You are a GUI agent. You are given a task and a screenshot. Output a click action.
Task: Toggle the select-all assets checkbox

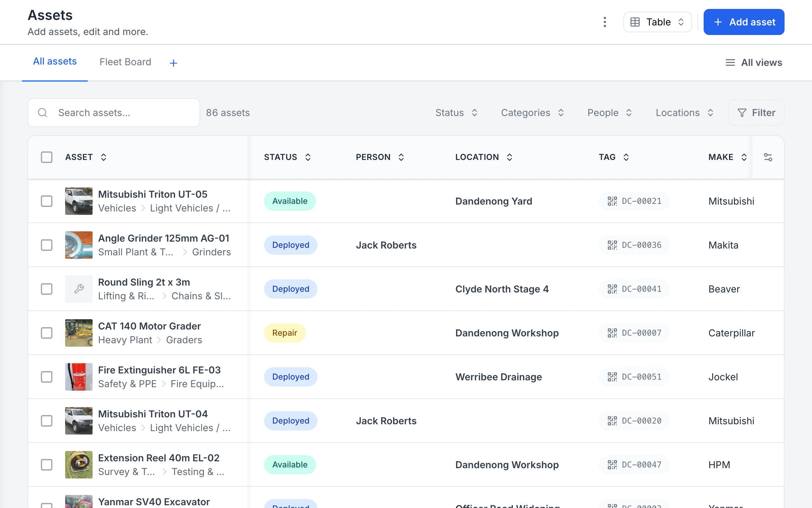[47, 157]
